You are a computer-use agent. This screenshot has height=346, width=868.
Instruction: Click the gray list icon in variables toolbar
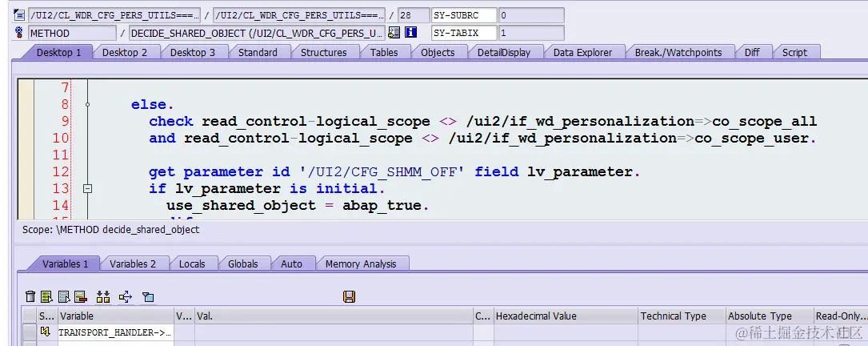click(64, 296)
